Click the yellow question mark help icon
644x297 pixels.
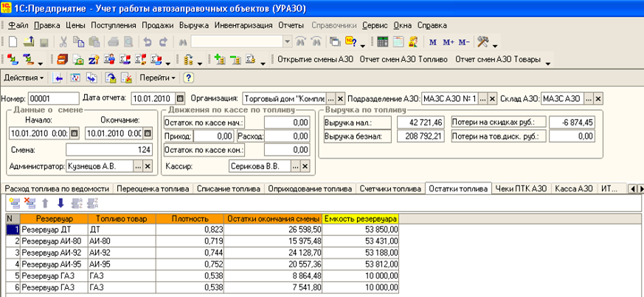[188, 78]
